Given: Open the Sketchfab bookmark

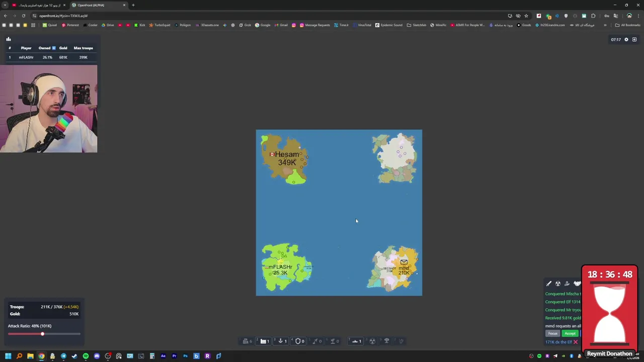Looking at the screenshot, I should pyautogui.click(x=417, y=25).
